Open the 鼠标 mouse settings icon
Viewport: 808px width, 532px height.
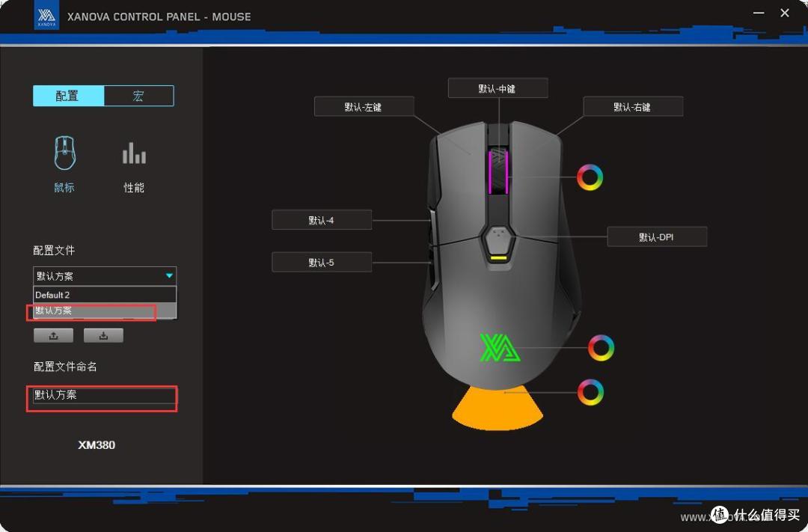64,153
